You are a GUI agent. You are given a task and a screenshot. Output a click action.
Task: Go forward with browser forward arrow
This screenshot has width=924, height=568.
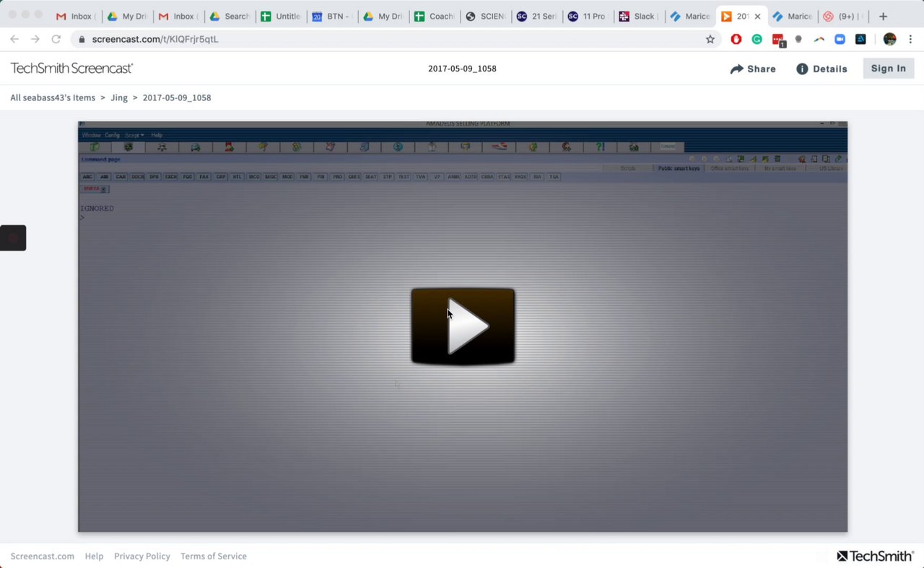pyautogui.click(x=35, y=39)
